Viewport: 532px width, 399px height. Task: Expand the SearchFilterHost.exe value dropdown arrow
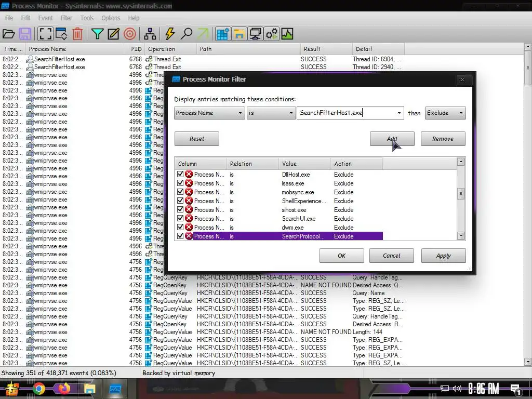[399, 113]
